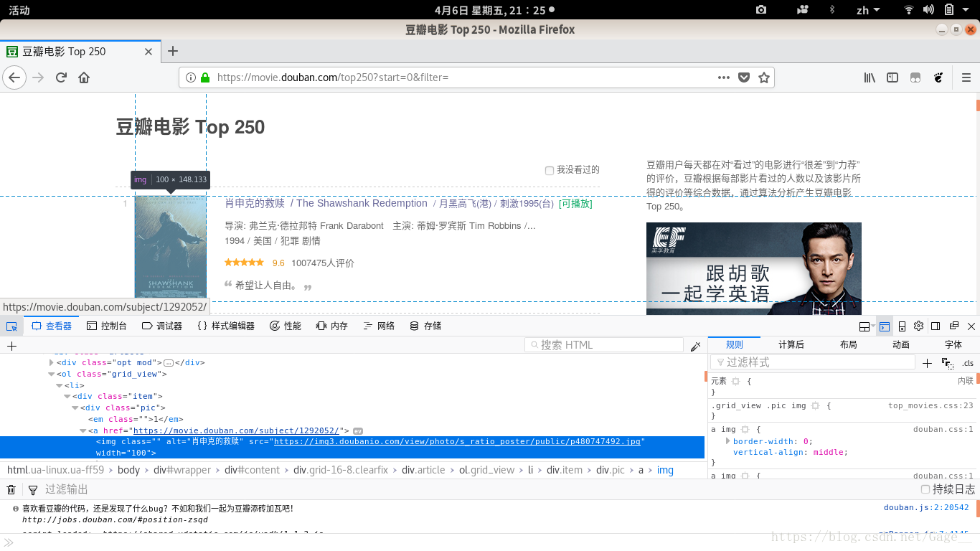Open a new browser tab with plus
The image size is (980, 551).
coord(173,51)
